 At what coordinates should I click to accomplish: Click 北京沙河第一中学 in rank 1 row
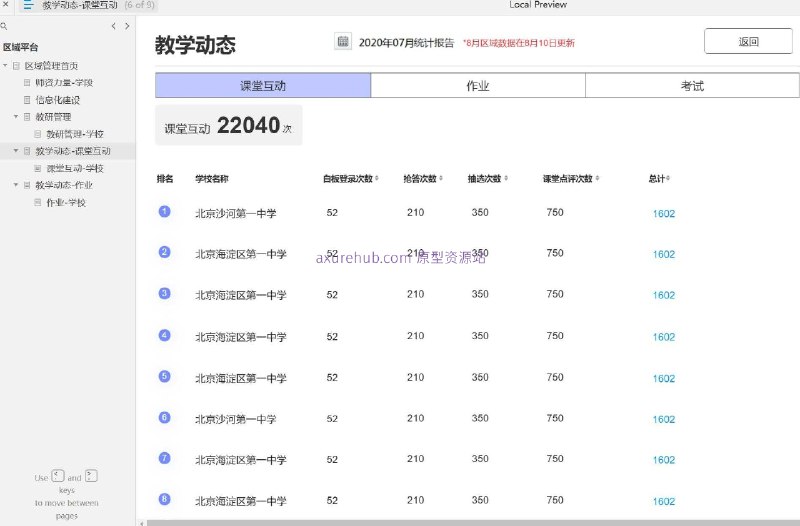tap(236, 214)
